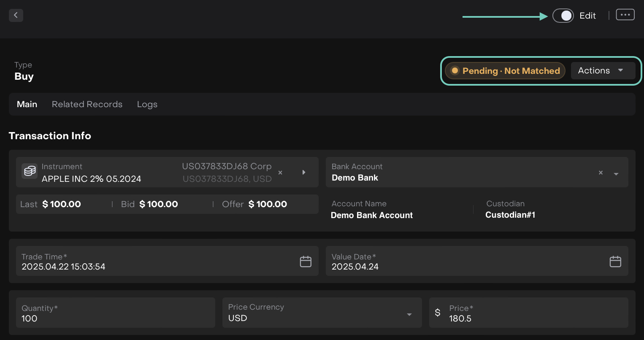This screenshot has height=340, width=644.
Task: Clear the selected Instrument with its X
Action: point(280,173)
